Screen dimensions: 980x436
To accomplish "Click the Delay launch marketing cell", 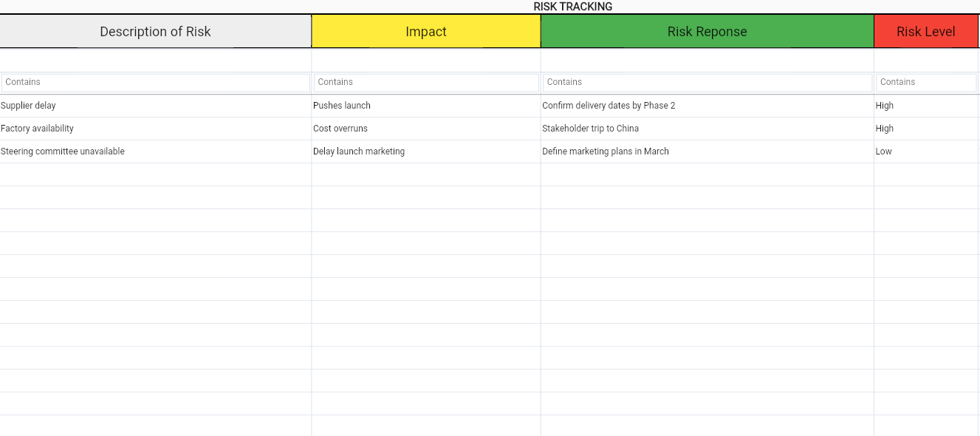I will (359, 151).
